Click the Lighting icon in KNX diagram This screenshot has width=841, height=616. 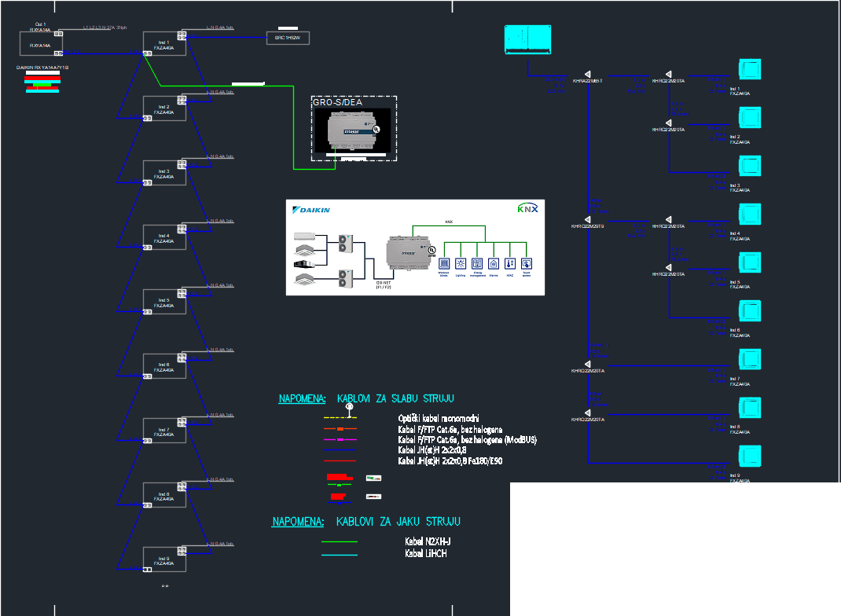point(460,265)
